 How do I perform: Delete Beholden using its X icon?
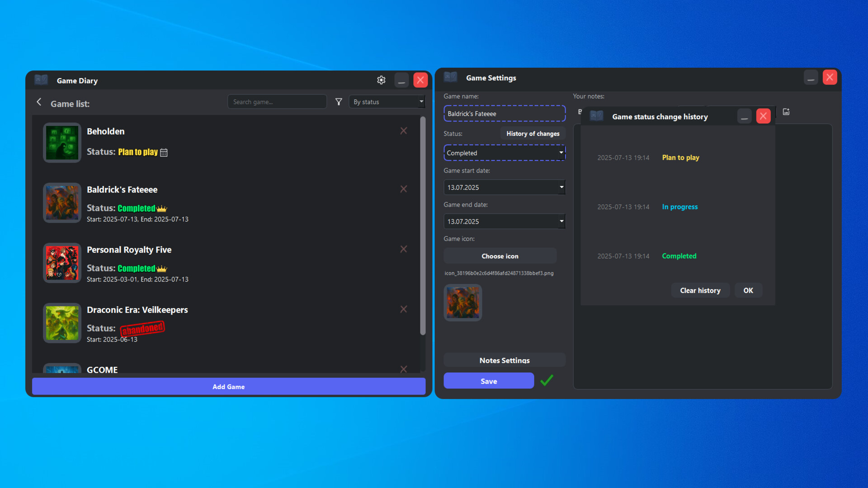[404, 131]
